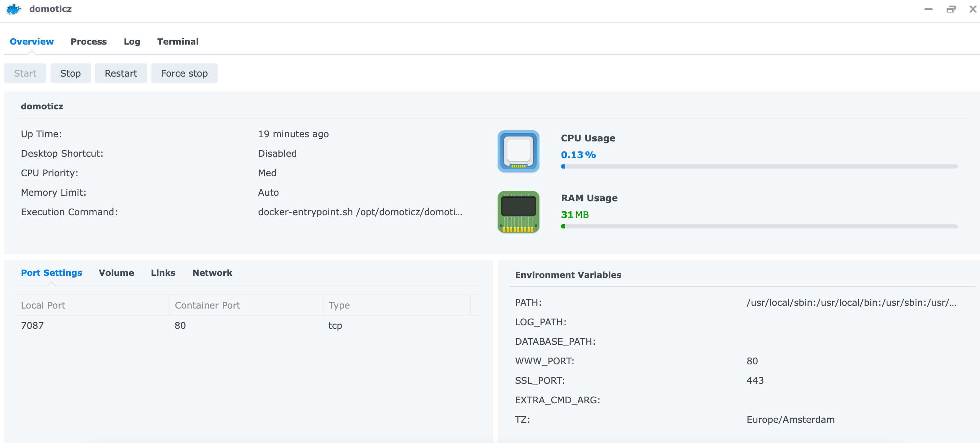Click the RAM module icon
The width and height of the screenshot is (980, 443).
pyautogui.click(x=518, y=212)
